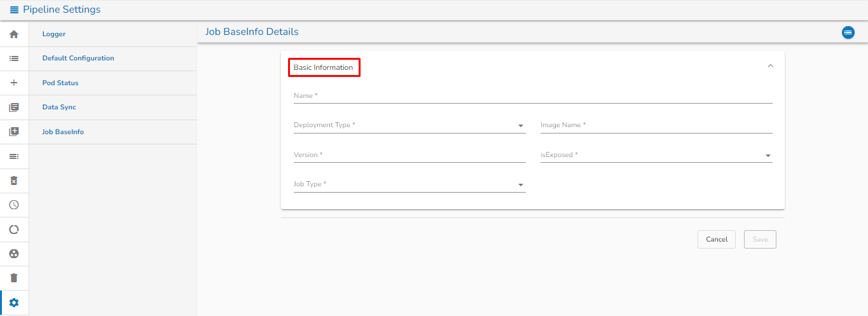The image size is (868, 316).
Task: Click the Save button
Action: (760, 239)
